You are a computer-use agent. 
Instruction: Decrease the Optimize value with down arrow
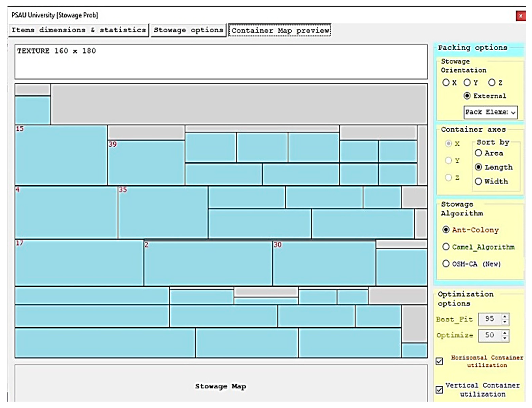pos(505,338)
